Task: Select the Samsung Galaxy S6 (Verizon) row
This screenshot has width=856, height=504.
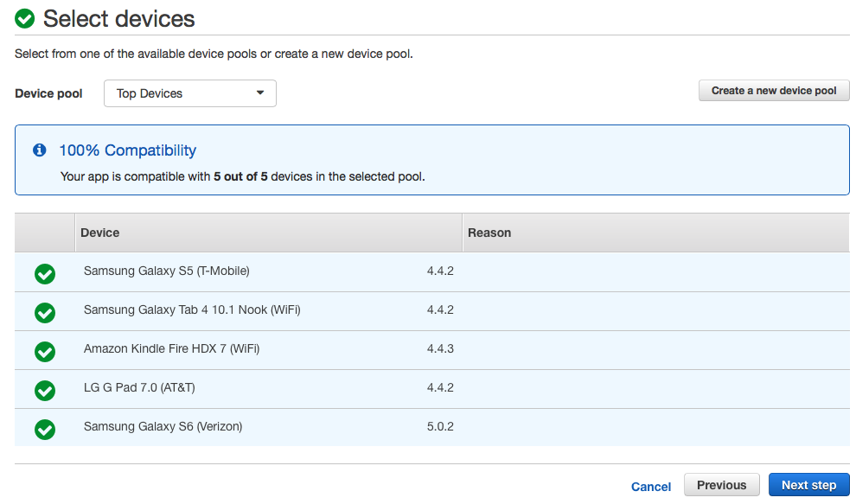Action: (163, 427)
